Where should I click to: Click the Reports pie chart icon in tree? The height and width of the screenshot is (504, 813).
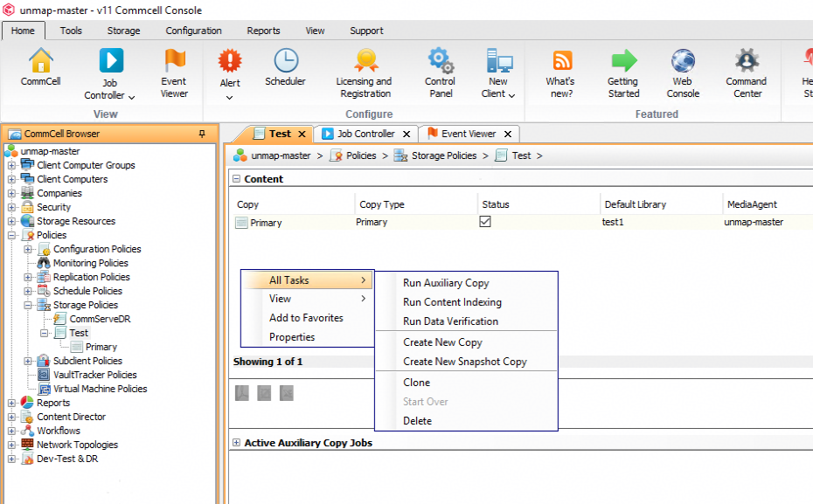coord(27,403)
